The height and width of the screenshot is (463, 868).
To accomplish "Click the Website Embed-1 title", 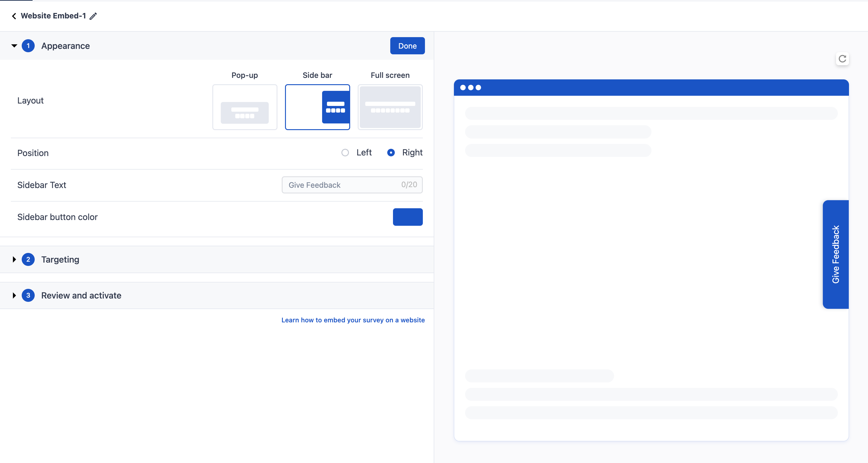I will pyautogui.click(x=53, y=16).
